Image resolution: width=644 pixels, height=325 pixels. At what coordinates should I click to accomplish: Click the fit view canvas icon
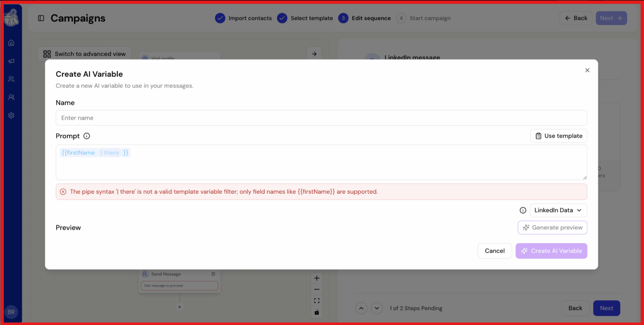click(x=317, y=301)
